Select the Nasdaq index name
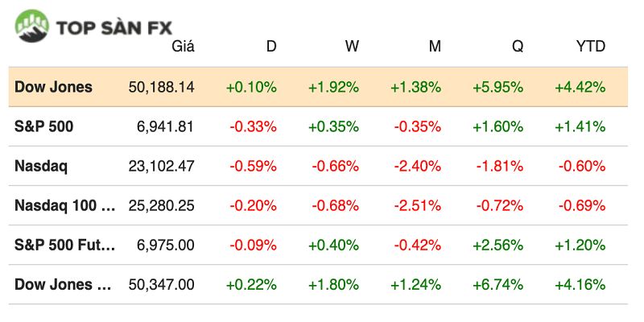 [x=40, y=167]
